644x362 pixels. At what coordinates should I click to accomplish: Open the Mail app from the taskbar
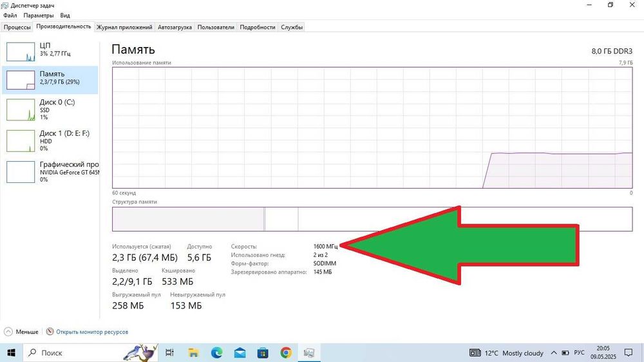point(240,352)
